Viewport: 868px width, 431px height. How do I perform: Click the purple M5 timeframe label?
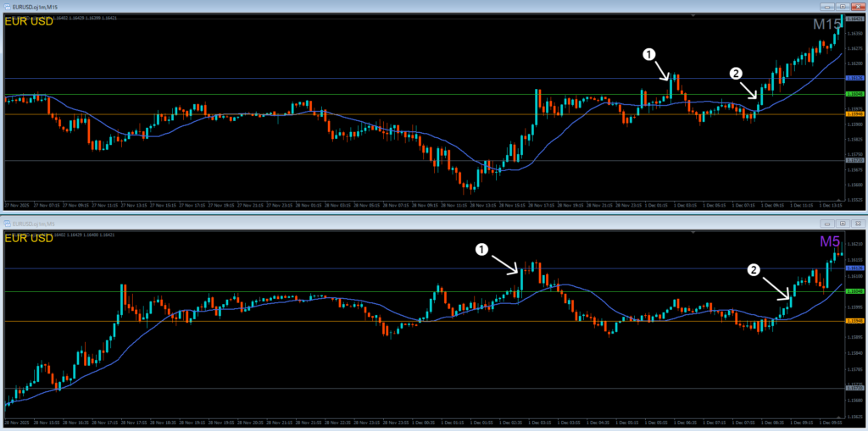[x=831, y=242]
